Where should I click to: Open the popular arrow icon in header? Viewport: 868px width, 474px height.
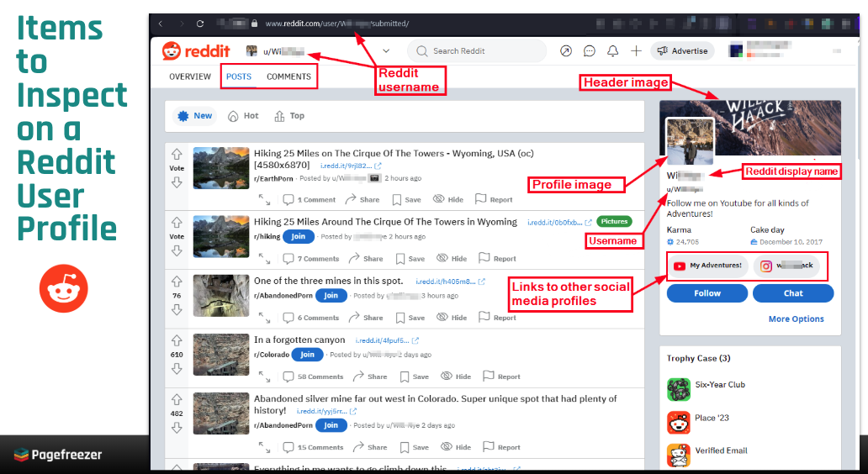566,51
